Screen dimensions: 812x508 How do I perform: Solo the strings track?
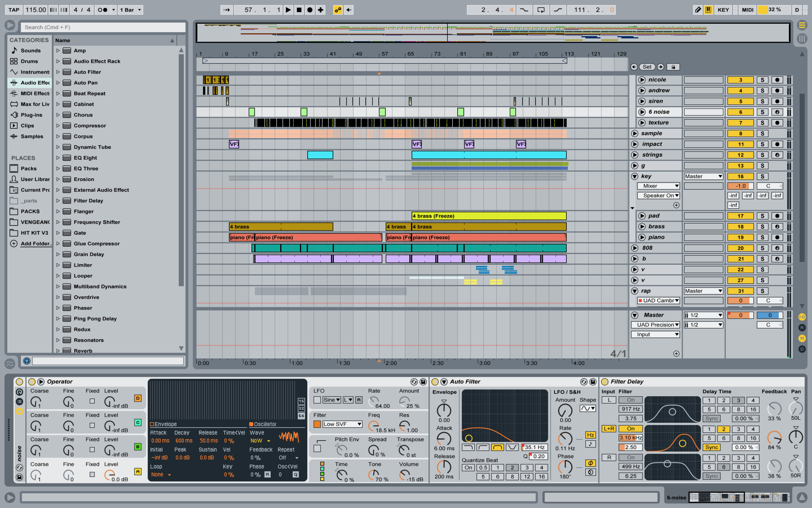762,155
